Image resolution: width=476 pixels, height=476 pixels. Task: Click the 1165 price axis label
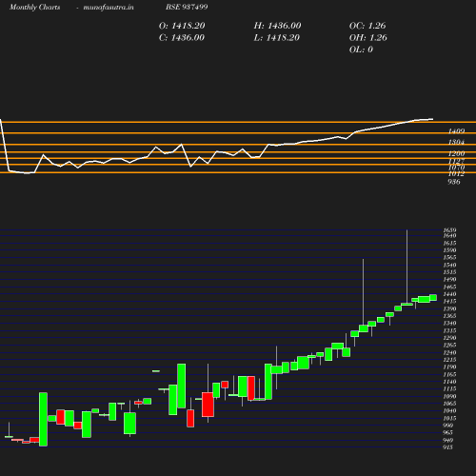pos(450,374)
